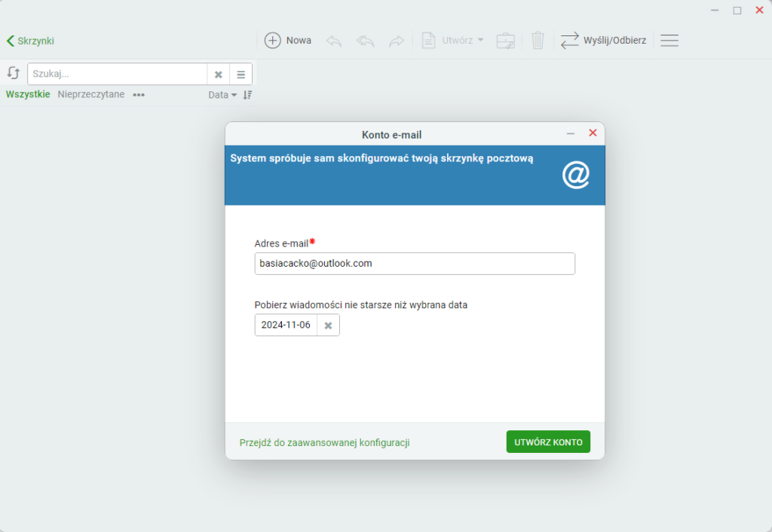Image resolution: width=772 pixels, height=532 pixels.
Task: Minimize the main application window
Action: 715,11
